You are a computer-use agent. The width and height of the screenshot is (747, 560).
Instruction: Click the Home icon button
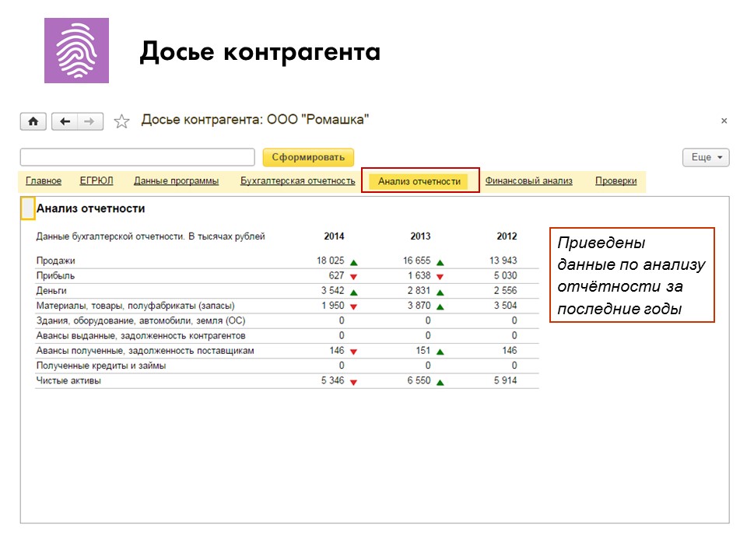click(33, 121)
